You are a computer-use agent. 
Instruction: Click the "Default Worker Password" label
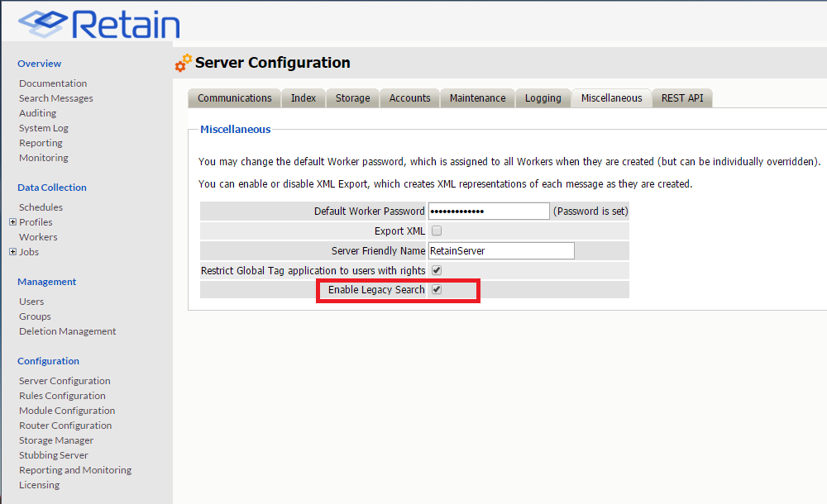click(369, 211)
